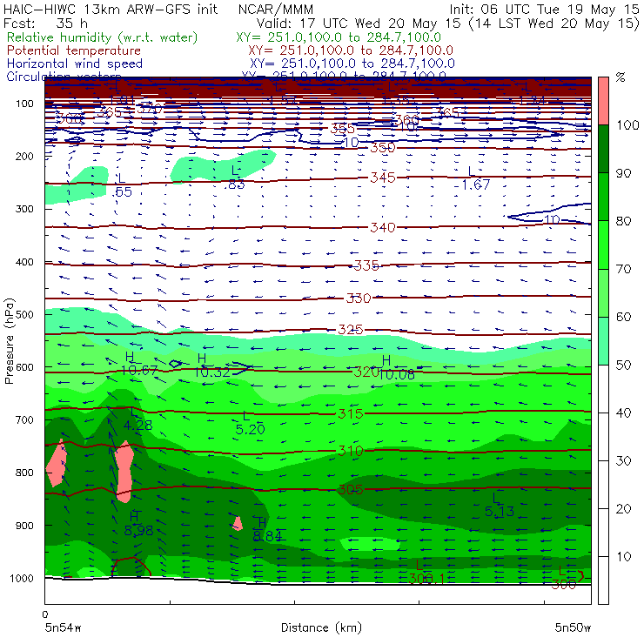Click the colorbar tick label '10'

tap(623, 557)
